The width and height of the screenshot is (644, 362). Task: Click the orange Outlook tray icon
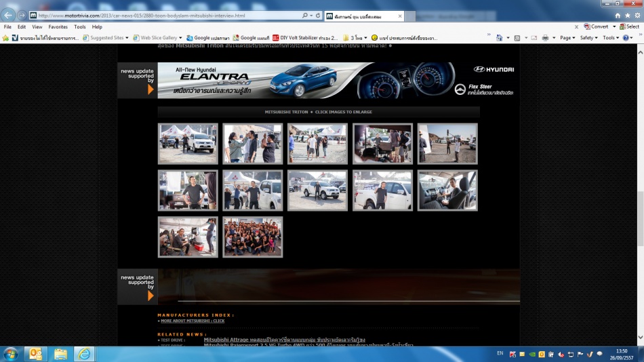click(542, 354)
